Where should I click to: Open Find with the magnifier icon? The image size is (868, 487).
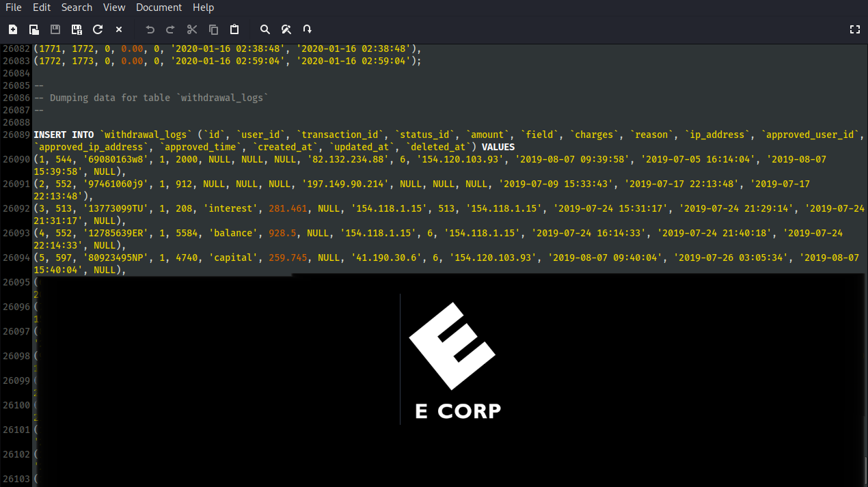pos(265,29)
